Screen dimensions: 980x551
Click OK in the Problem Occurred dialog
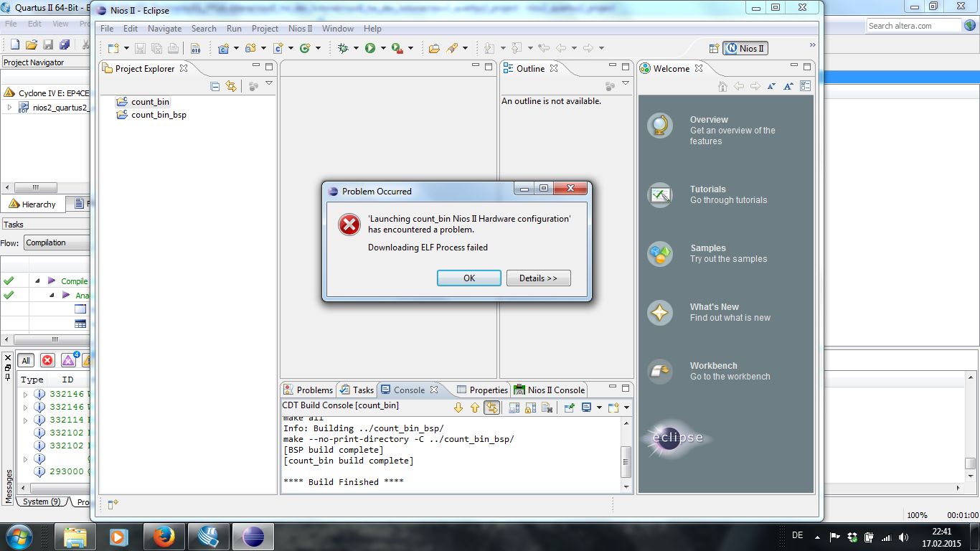point(469,278)
